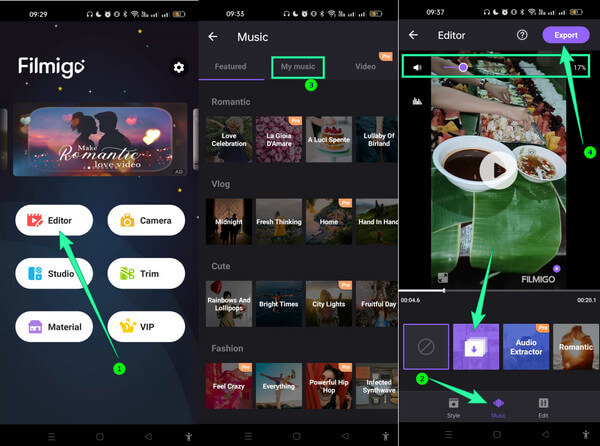Viewport: 600px width, 446px height.
Task: Open the Editor help question icon
Action: (x=522, y=35)
